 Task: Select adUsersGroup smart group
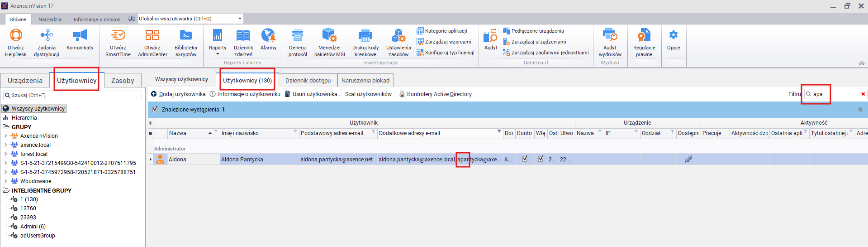coord(38,235)
